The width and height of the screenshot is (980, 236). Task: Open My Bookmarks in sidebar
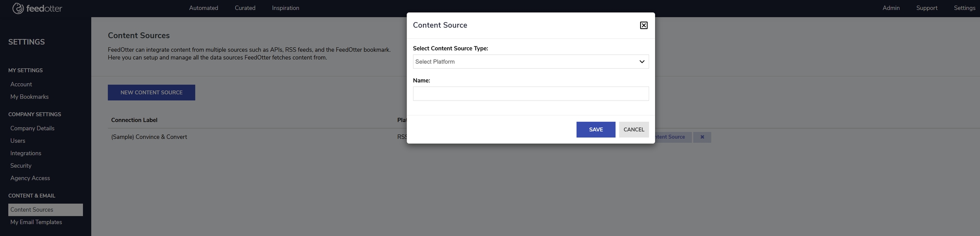[x=29, y=97]
